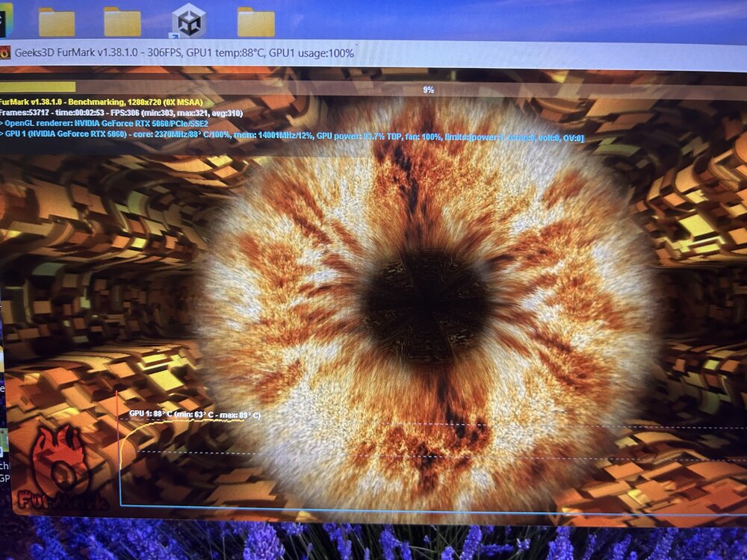Screen dimensions: 747x560
Task: Click the 'GPU 1 (NVIDIA GeForce RTX 5060) - core' line
Action: [x=291, y=135]
